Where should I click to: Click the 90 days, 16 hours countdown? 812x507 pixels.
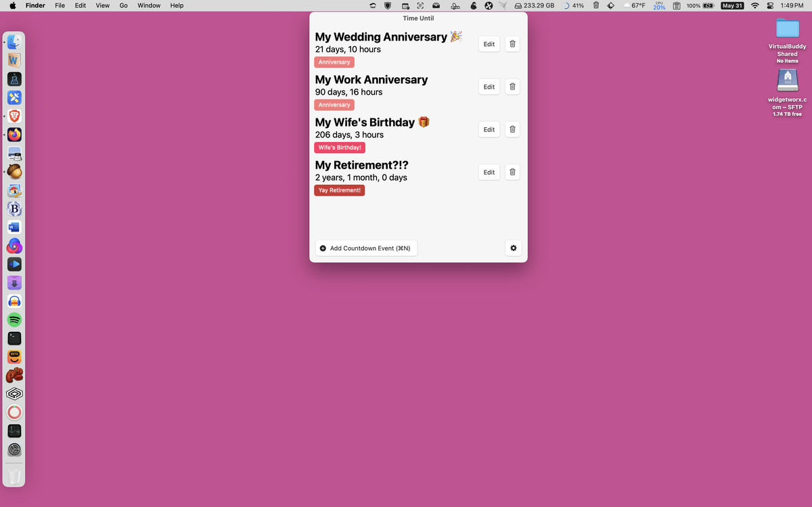pyautogui.click(x=348, y=92)
